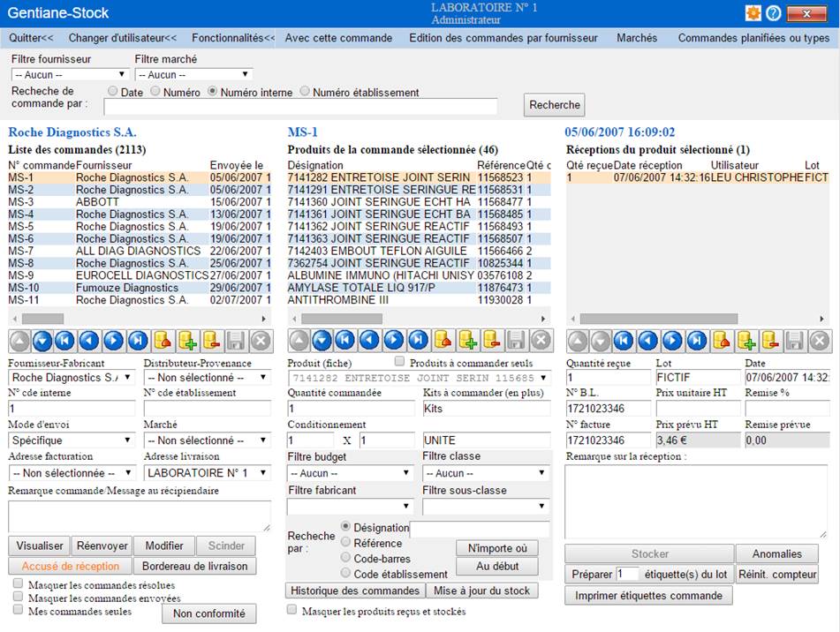The height and width of the screenshot is (632, 840).
Task: Click the Non conformité button
Action: 209,613
